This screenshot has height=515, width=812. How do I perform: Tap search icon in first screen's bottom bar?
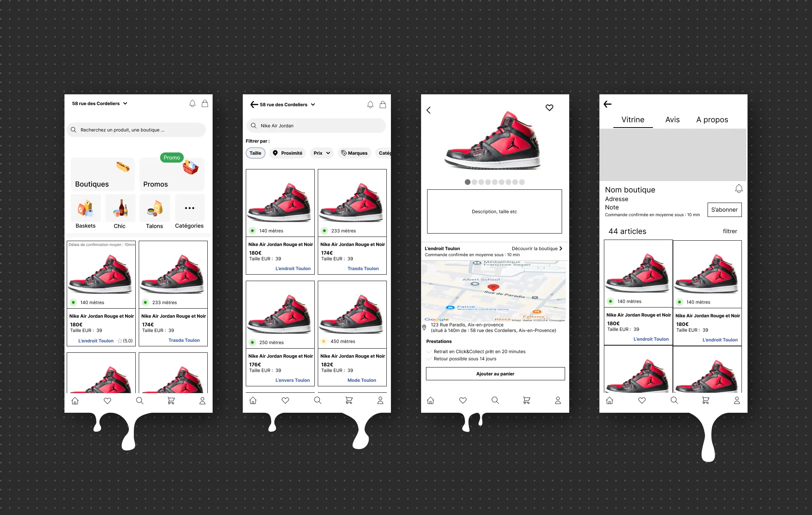coord(139,401)
